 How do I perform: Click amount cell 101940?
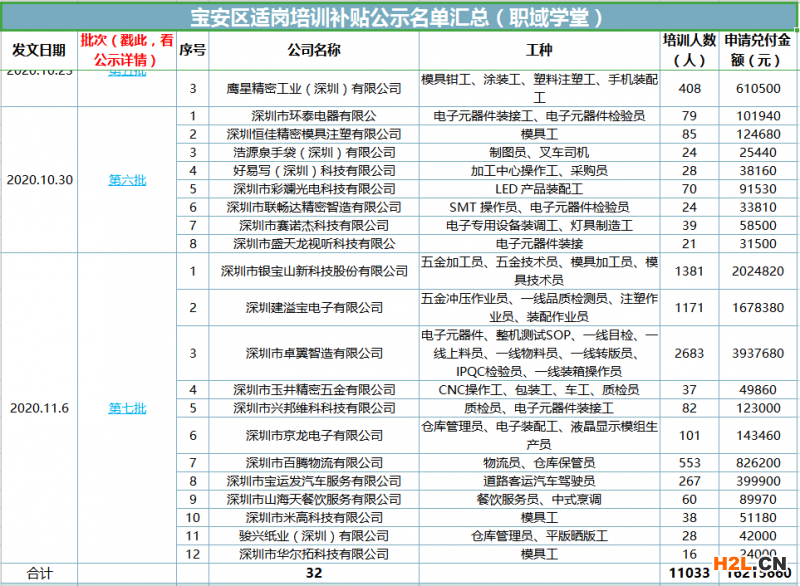coord(758,116)
